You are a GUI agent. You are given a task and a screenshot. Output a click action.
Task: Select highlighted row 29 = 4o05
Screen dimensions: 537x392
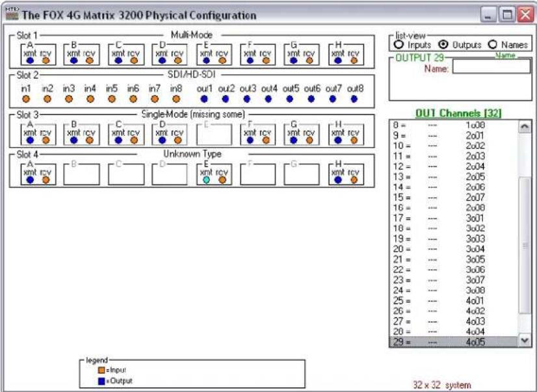(x=454, y=342)
